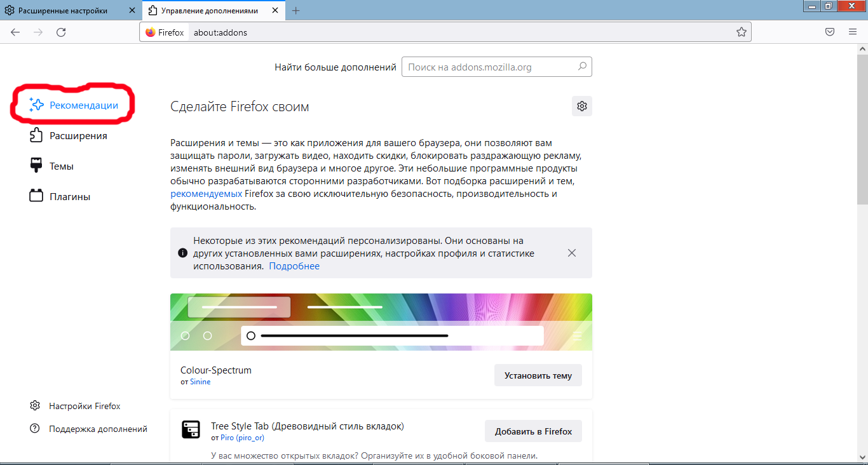This screenshot has height=465, width=868.
Task: Dismiss the personalized recommendations notice
Action: (x=572, y=253)
